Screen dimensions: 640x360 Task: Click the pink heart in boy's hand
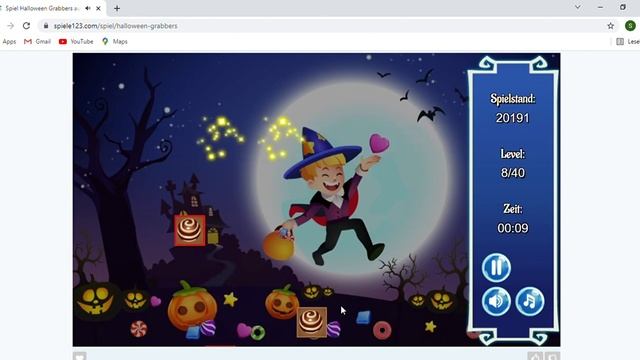(x=379, y=144)
